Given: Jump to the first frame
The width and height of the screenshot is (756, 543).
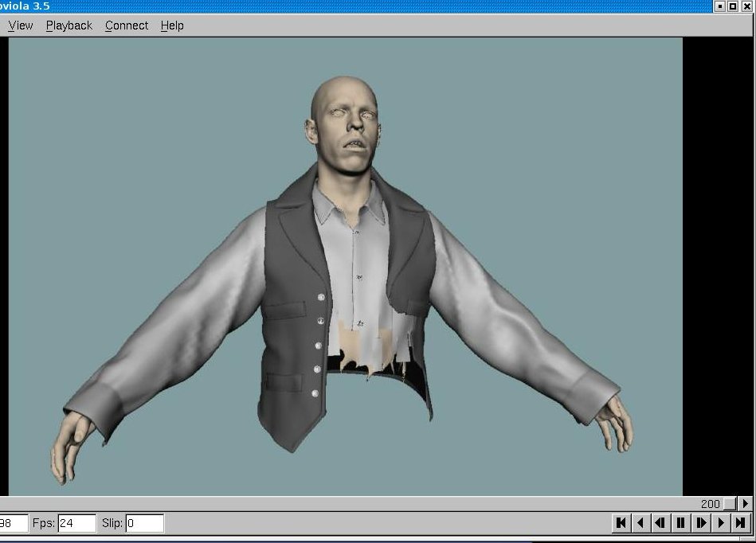Looking at the screenshot, I should pyautogui.click(x=621, y=523).
